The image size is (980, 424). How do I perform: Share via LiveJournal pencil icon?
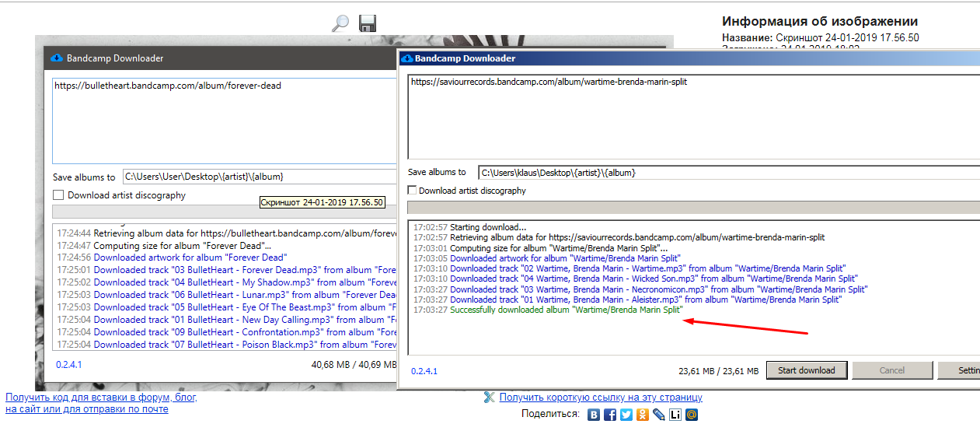pyautogui.click(x=659, y=415)
